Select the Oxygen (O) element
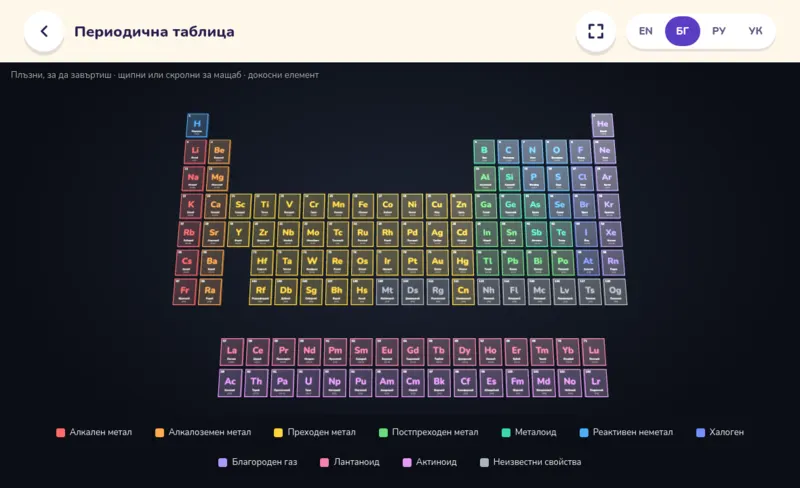 click(556, 152)
